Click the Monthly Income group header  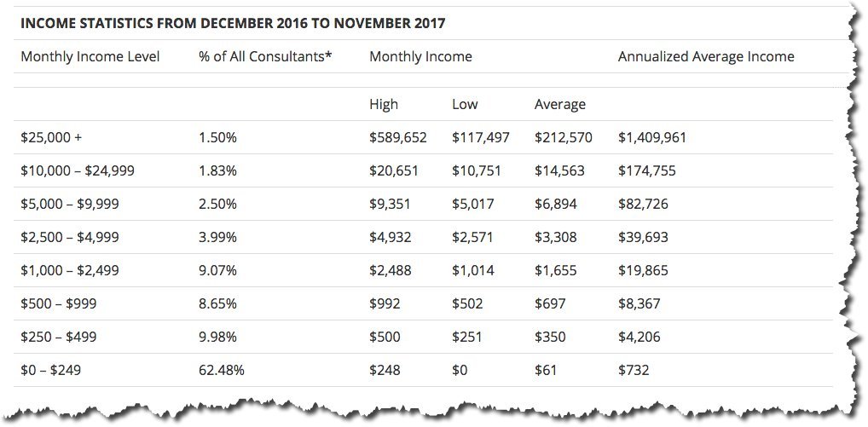(x=420, y=56)
